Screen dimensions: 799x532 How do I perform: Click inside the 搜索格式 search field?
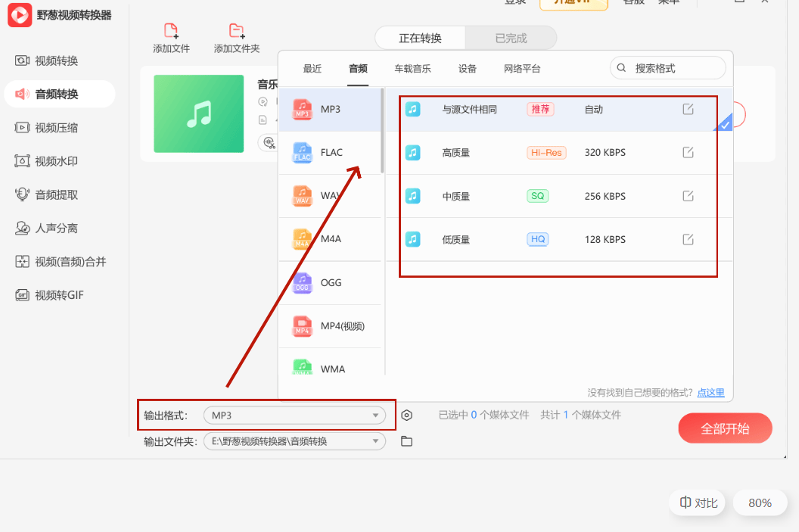click(673, 67)
